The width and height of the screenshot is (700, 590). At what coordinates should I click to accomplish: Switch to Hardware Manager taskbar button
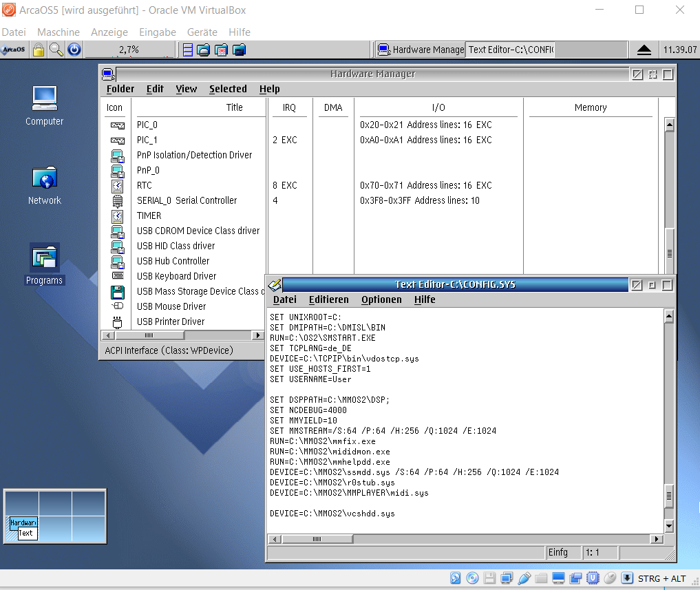[421, 50]
